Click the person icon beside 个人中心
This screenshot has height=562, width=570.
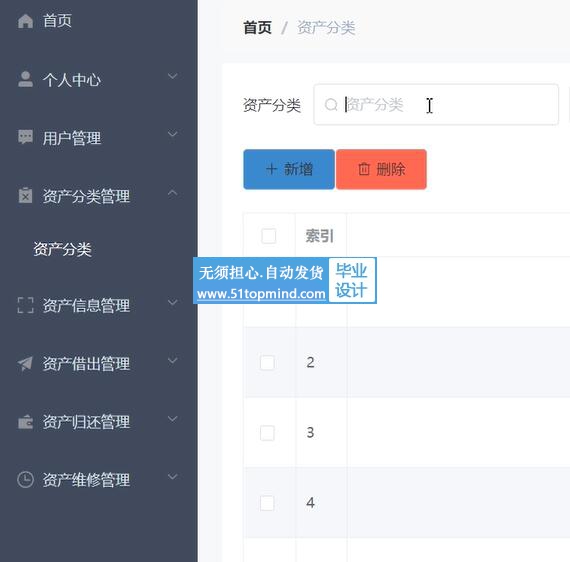coord(25,79)
